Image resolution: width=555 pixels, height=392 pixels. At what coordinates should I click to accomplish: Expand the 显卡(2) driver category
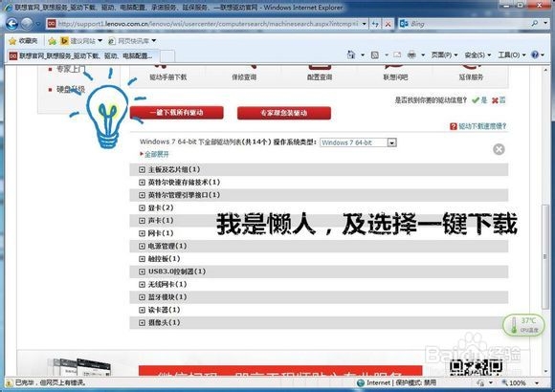click(x=142, y=208)
